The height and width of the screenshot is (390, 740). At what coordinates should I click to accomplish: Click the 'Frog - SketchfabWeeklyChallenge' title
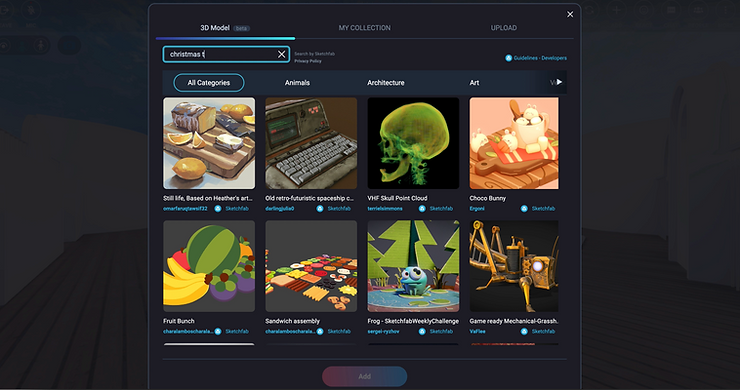[x=413, y=321]
